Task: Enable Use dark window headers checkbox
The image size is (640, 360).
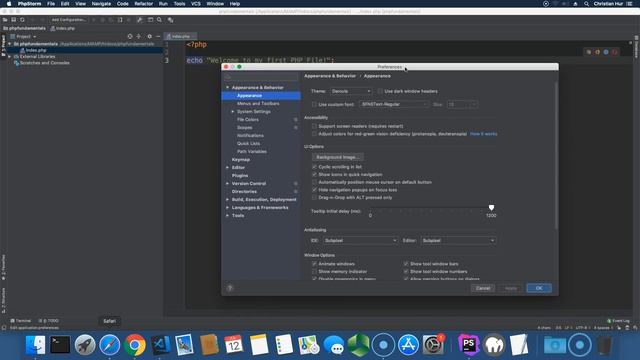Action: tap(380, 91)
